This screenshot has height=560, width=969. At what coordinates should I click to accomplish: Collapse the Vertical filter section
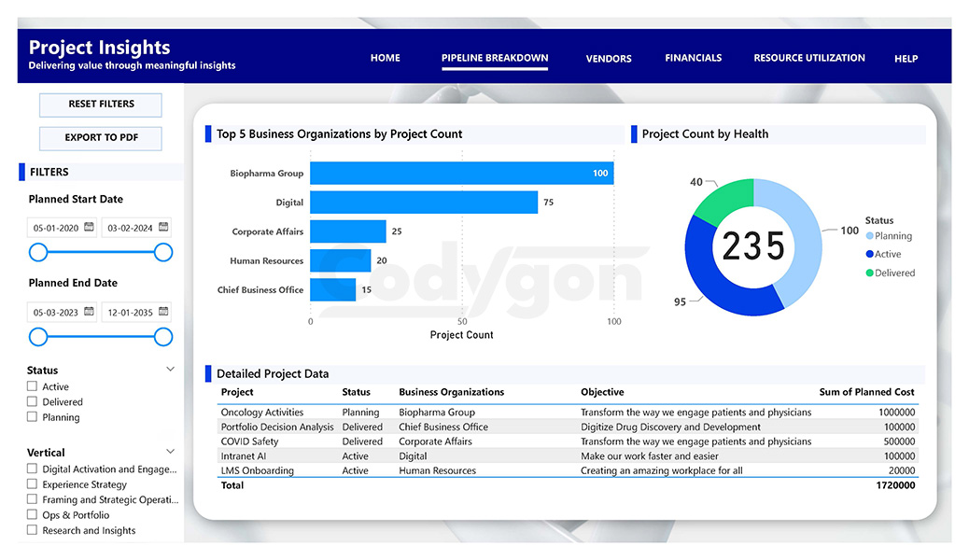point(170,451)
